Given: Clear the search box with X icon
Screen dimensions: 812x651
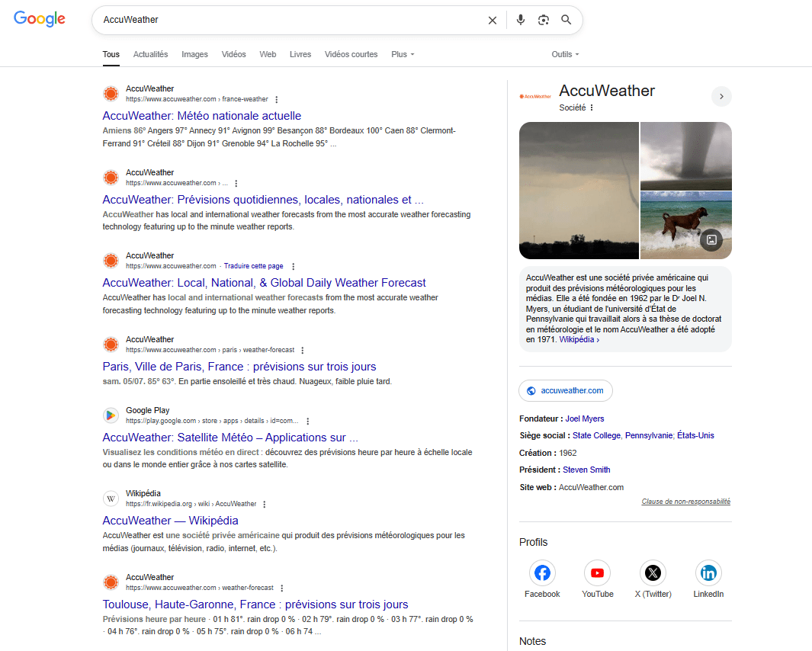Looking at the screenshot, I should (493, 20).
